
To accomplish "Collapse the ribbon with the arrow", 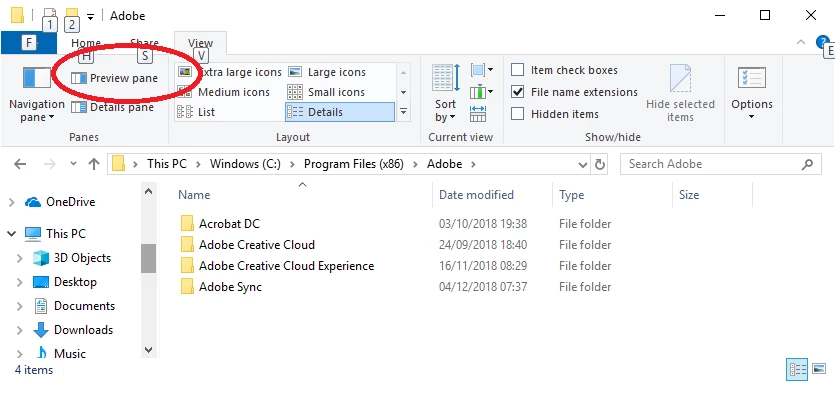I will click(x=800, y=43).
